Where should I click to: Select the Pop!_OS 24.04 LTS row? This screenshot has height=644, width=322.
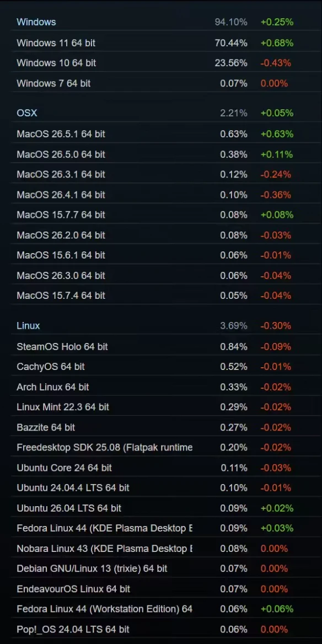[161, 629]
